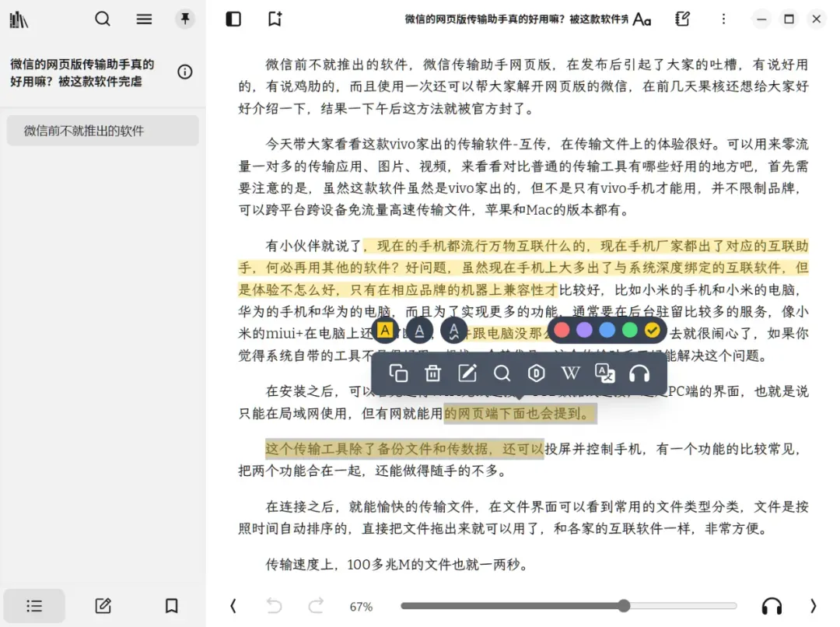The width and height of the screenshot is (840, 627).
Task: Go forward with the redo arrow
Action: point(316,606)
